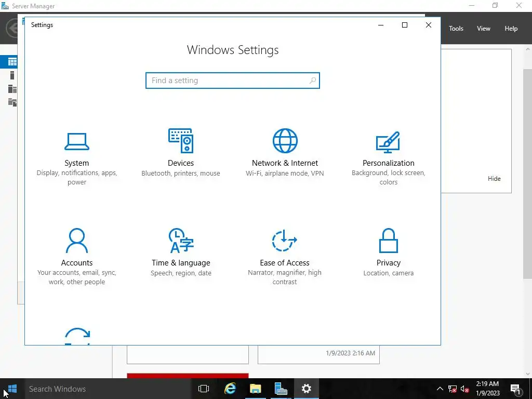
Task: Open the View menu in Server Manager
Action: (x=484, y=29)
